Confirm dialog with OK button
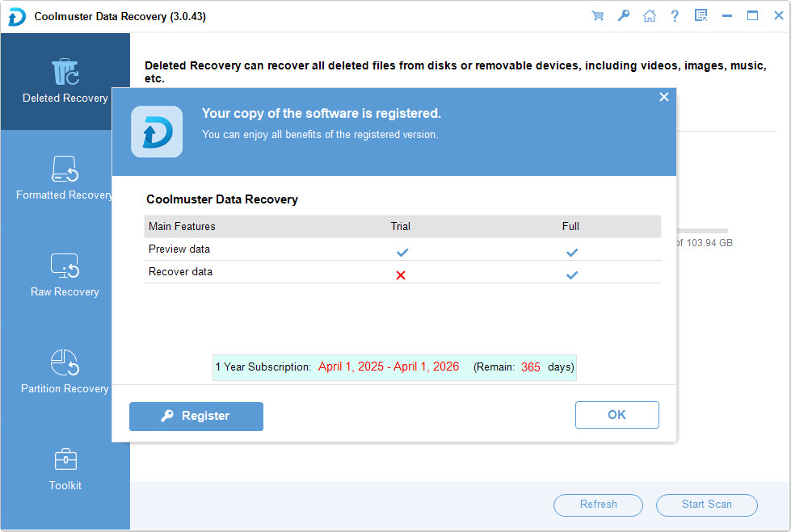Screen dimensions: 791x532 [x=617, y=415]
